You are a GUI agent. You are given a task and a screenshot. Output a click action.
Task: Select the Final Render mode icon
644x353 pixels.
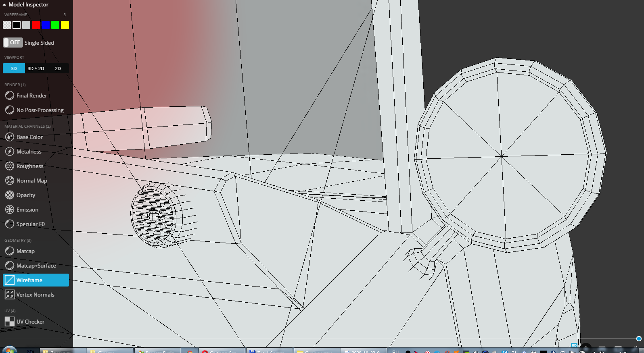click(10, 96)
